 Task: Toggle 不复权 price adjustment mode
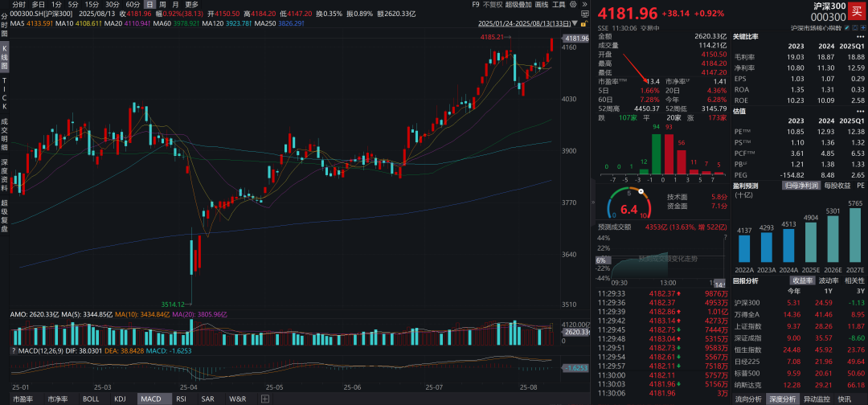click(493, 4)
